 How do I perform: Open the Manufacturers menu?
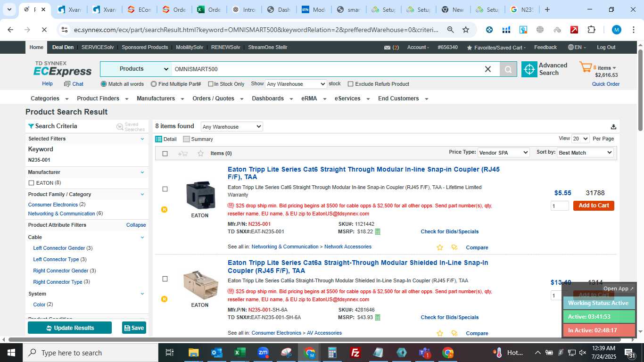pyautogui.click(x=160, y=99)
